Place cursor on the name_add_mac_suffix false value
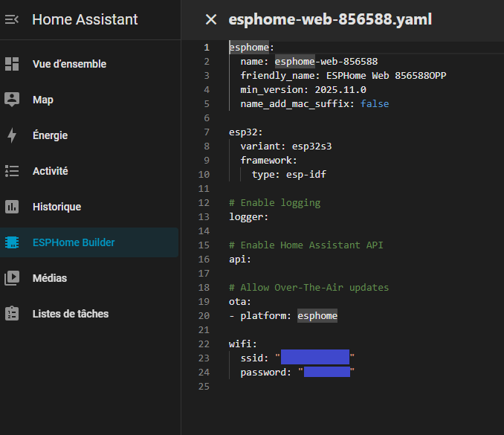 point(375,104)
